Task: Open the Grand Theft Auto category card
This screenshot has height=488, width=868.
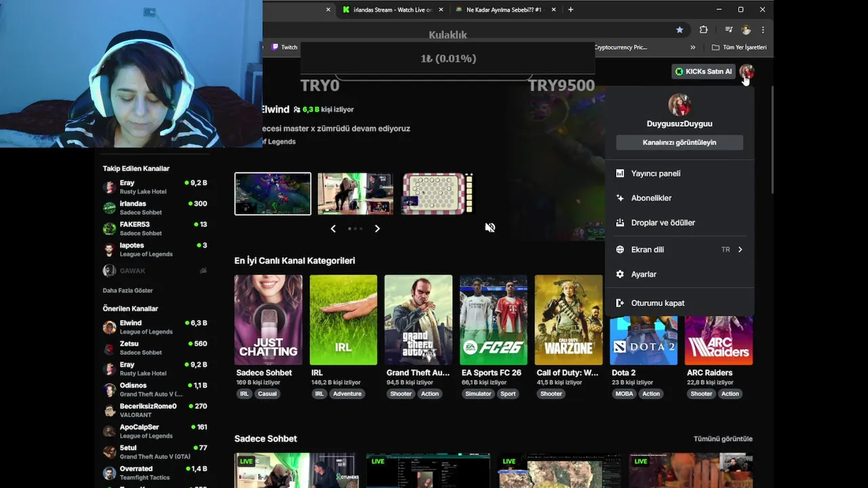Action: 418,320
